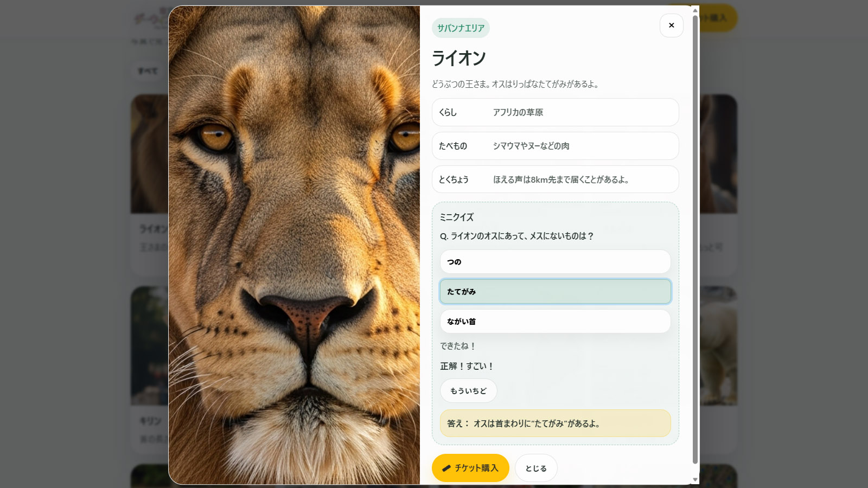Image resolution: width=868 pixels, height=488 pixels.
Task: Click the とじる button
Action: click(536, 468)
